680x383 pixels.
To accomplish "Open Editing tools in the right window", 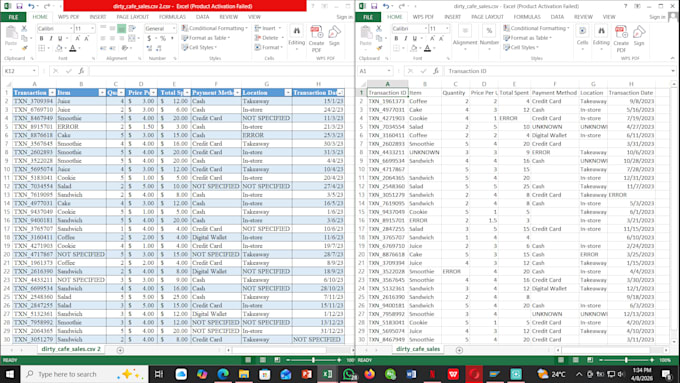I will (x=601, y=36).
